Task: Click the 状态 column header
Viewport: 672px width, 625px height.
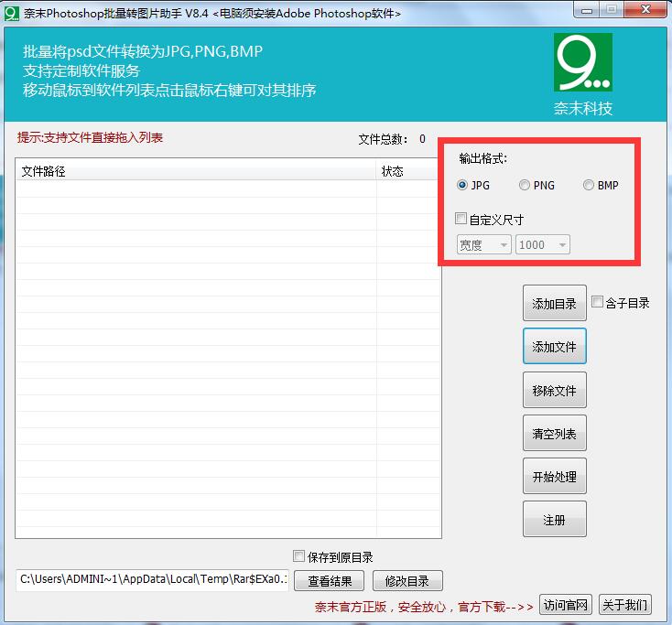Action: tap(408, 171)
